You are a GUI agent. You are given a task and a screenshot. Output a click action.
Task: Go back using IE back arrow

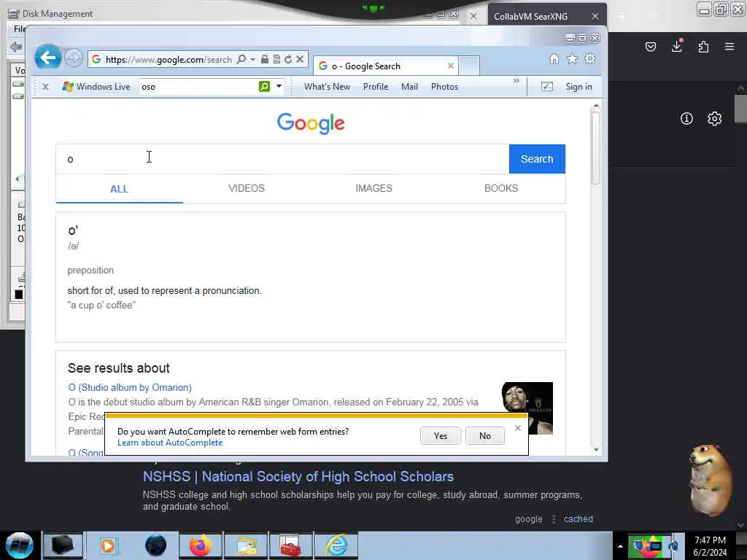(x=47, y=58)
